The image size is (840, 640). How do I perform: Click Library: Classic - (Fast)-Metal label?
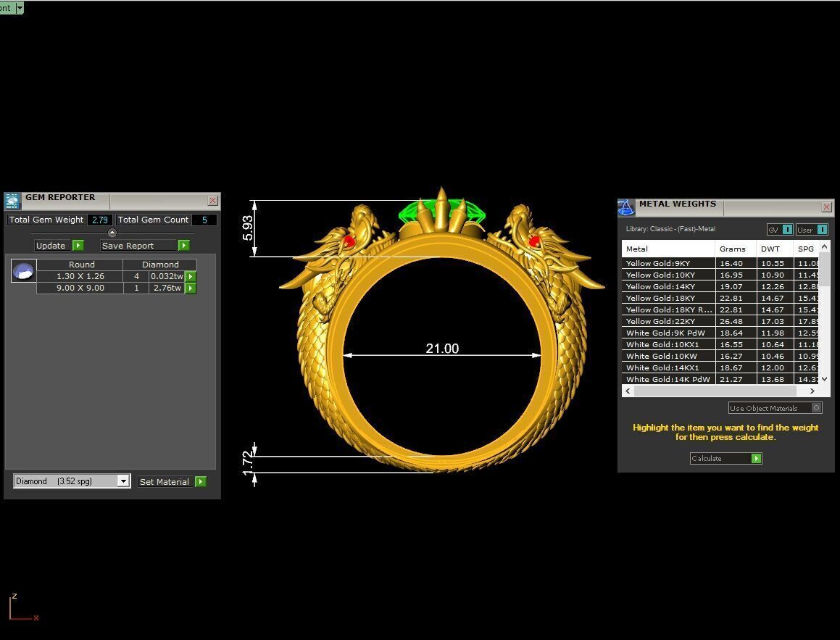[x=670, y=229]
